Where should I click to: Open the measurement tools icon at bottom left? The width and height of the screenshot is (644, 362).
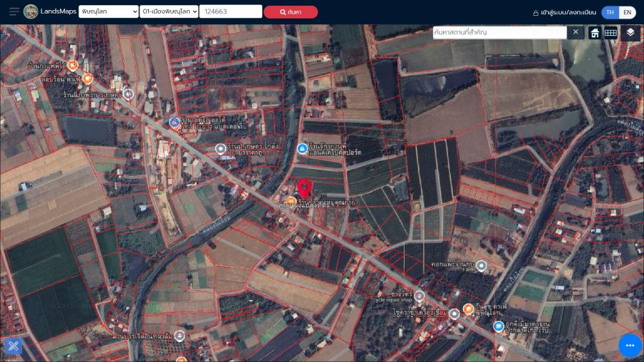pos(13,346)
